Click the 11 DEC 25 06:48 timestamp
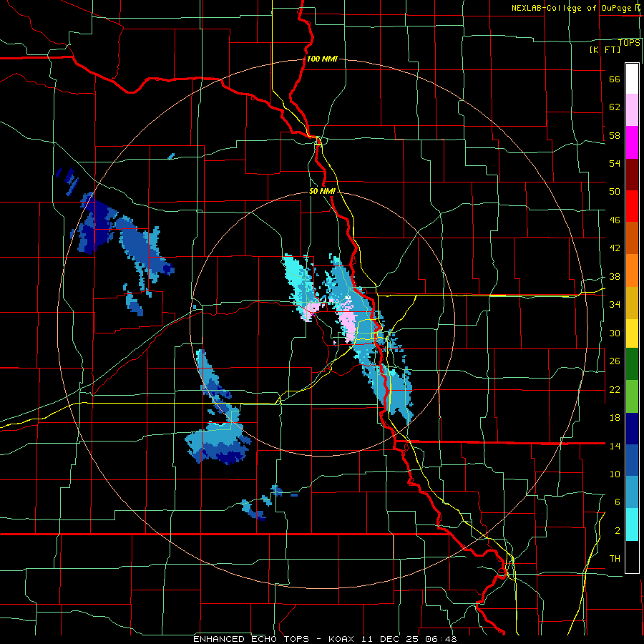Image resolution: width=644 pixels, height=644 pixels. coord(409,639)
